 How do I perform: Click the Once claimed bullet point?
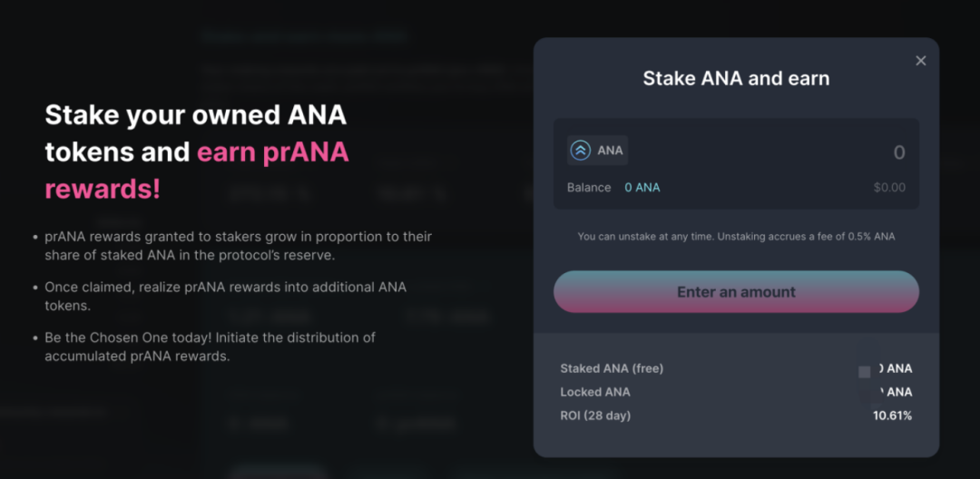click(225, 297)
